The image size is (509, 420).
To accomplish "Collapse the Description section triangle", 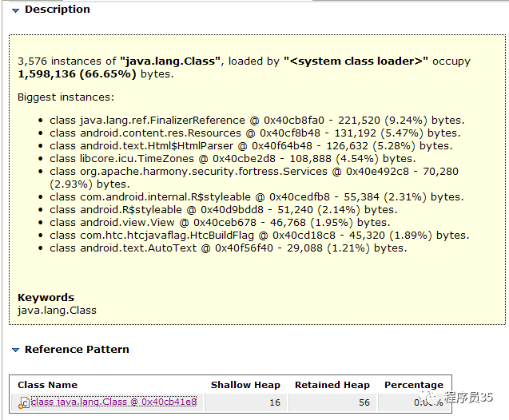I will [15, 10].
